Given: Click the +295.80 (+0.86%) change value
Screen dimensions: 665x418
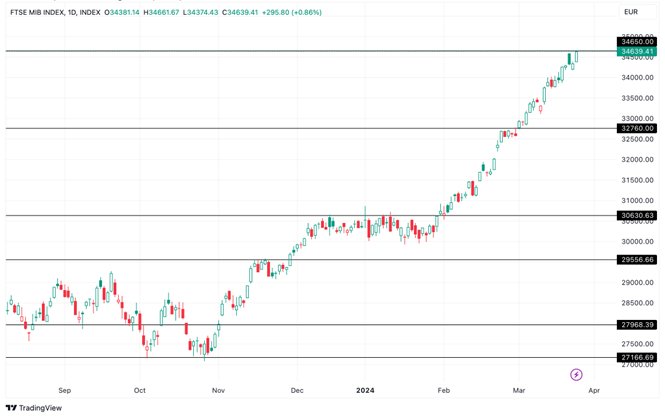Looking at the screenshot, I should (292, 12).
